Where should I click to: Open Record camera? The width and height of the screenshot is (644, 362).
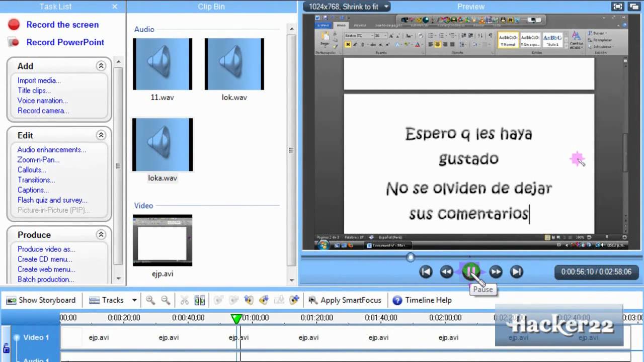43,111
